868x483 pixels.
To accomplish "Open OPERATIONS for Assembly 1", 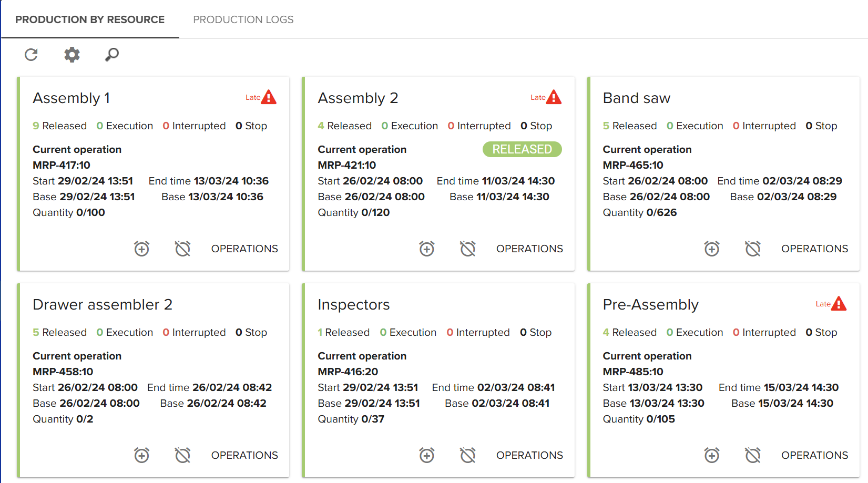I will pyautogui.click(x=244, y=249).
